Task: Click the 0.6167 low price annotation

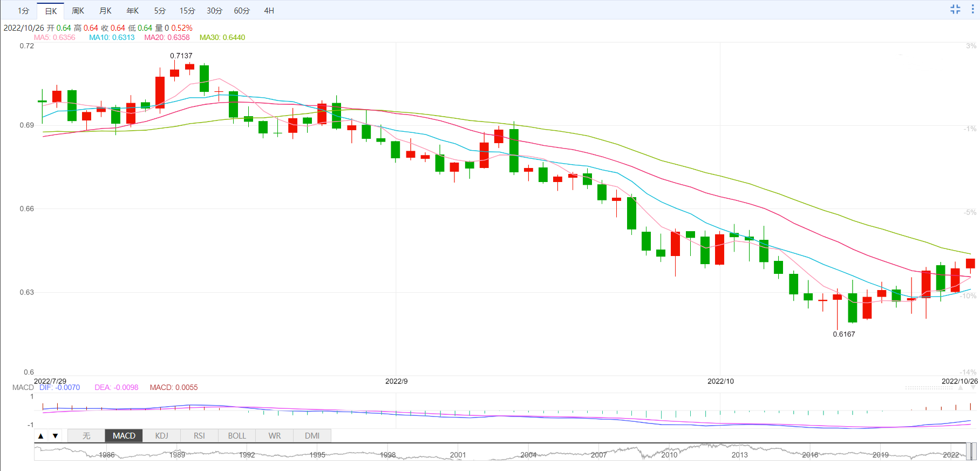Action: tap(844, 334)
